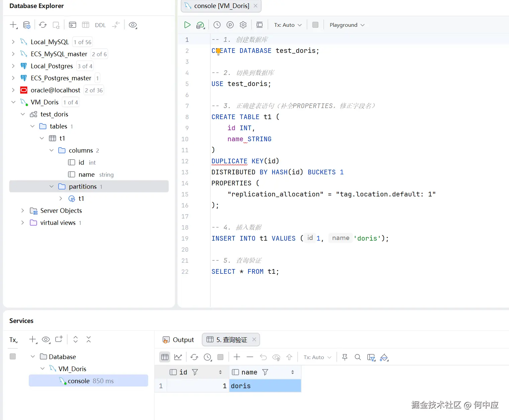Click the Explain Plan icon in the editor toolbar
This screenshot has height=420, width=509.
(200, 25)
